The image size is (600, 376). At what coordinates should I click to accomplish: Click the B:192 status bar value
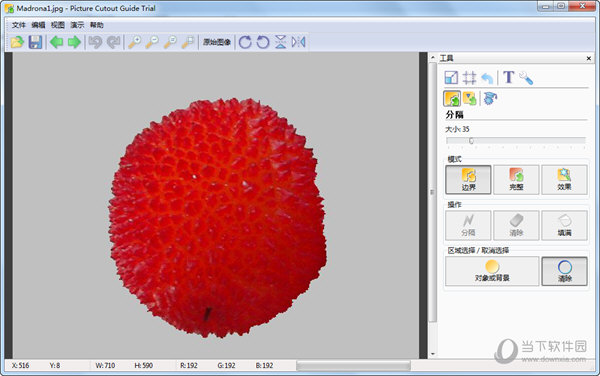coord(264,366)
